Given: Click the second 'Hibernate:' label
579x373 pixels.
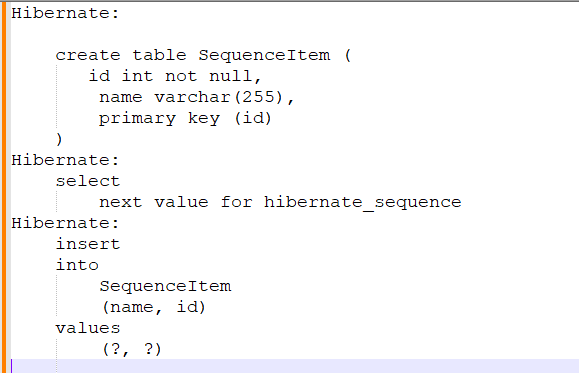Looking at the screenshot, I should [x=65, y=160].
